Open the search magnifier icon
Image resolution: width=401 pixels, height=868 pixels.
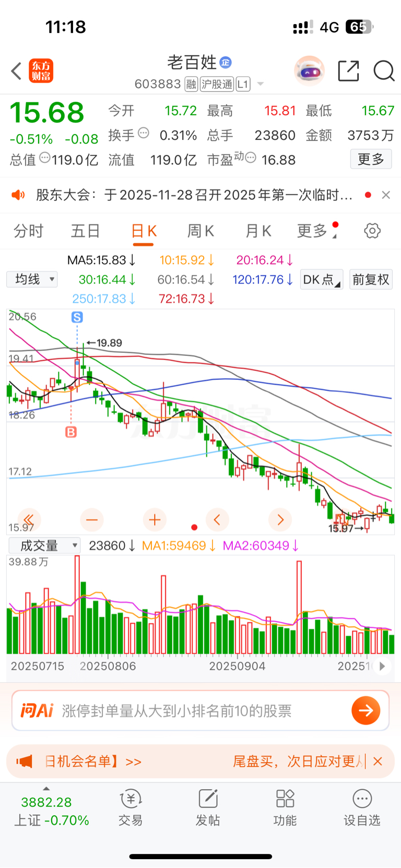[384, 71]
